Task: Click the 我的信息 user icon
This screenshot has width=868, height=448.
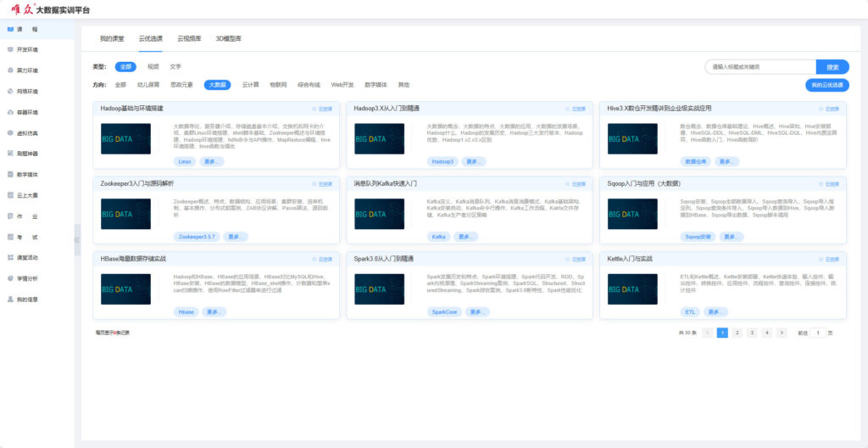Action: coord(10,300)
